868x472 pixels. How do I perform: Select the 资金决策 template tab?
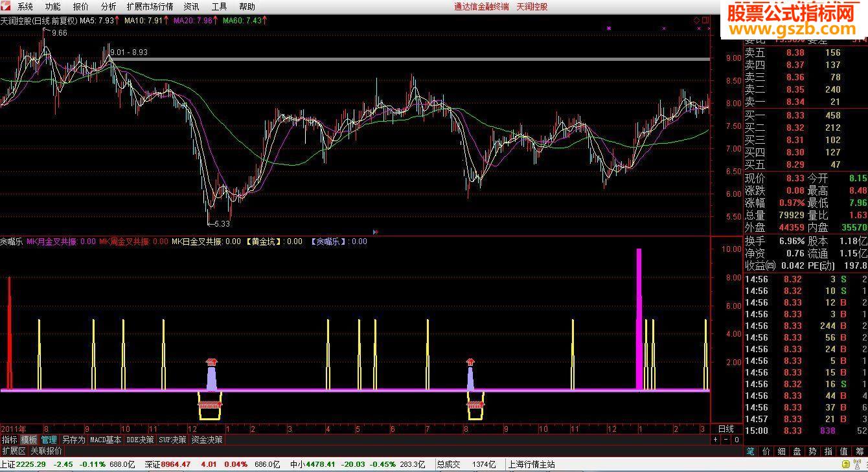point(207,440)
